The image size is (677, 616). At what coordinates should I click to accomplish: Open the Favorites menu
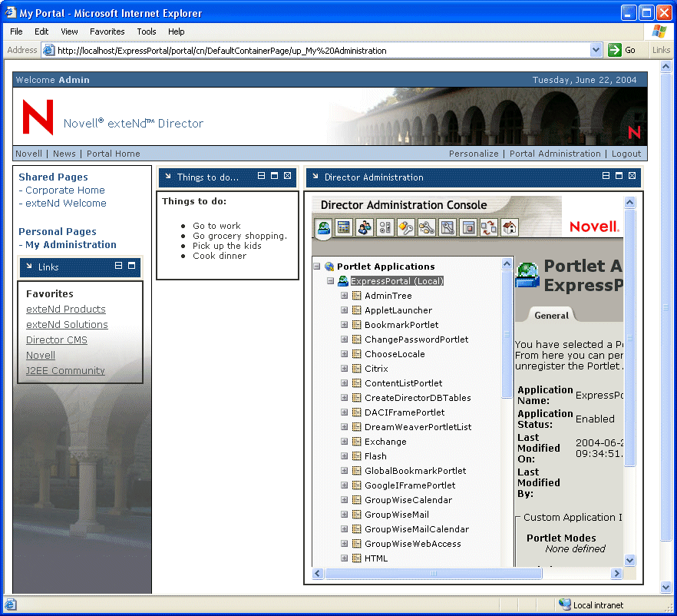pos(107,31)
